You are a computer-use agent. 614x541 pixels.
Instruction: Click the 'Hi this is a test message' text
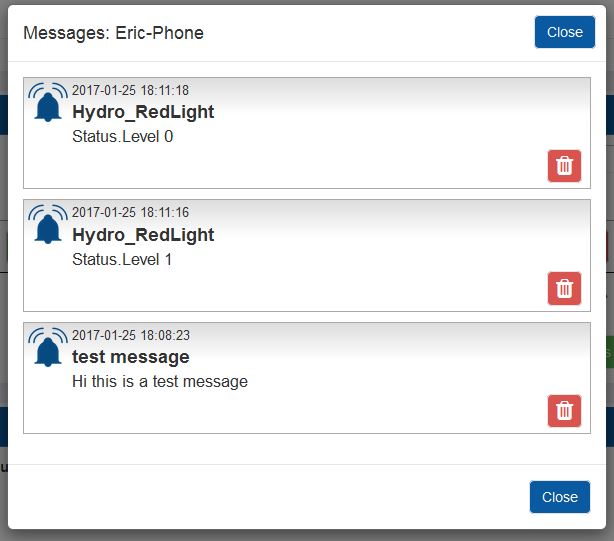pyautogui.click(x=160, y=381)
